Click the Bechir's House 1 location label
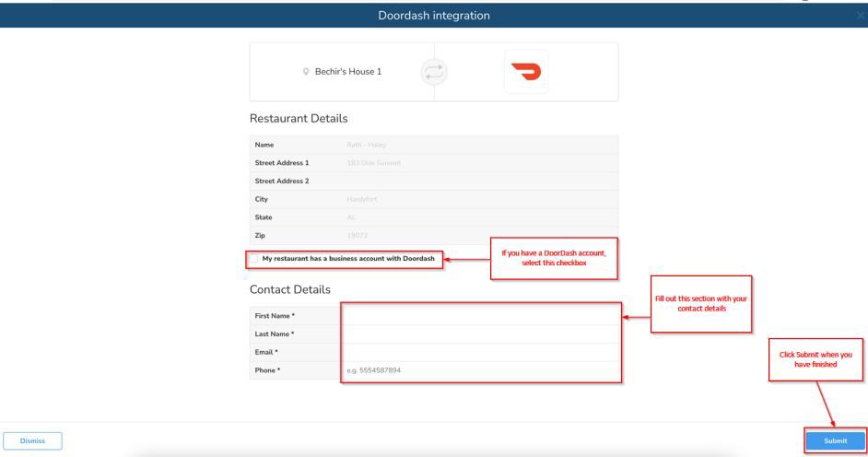868x457 pixels. pos(346,73)
